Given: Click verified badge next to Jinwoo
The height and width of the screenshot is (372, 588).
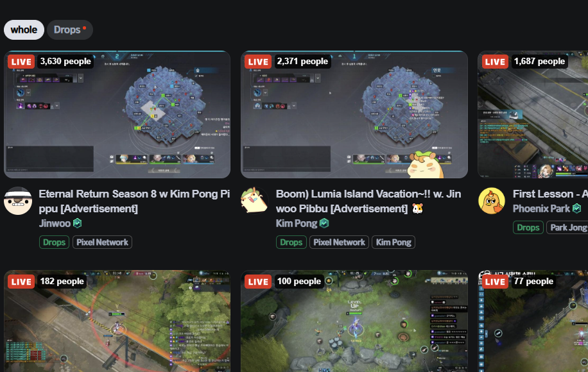Looking at the screenshot, I should tap(77, 223).
